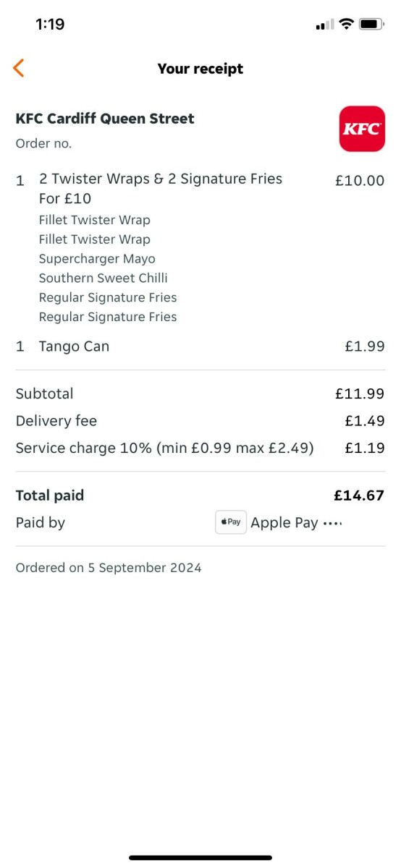Select the KFC Cardiff Queen Street name
Image resolution: width=401 pixels, height=868 pixels.
(x=105, y=119)
